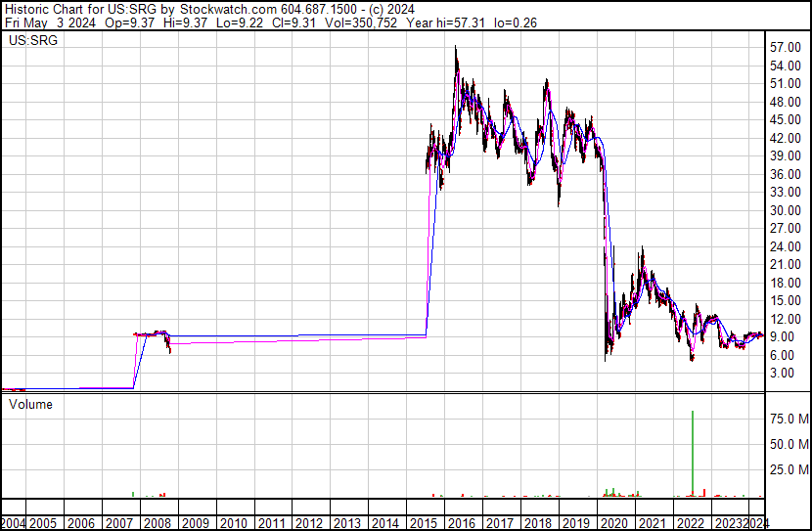Click the Vol=350,752 value in the header
The height and width of the screenshot is (531, 812).
361,22
